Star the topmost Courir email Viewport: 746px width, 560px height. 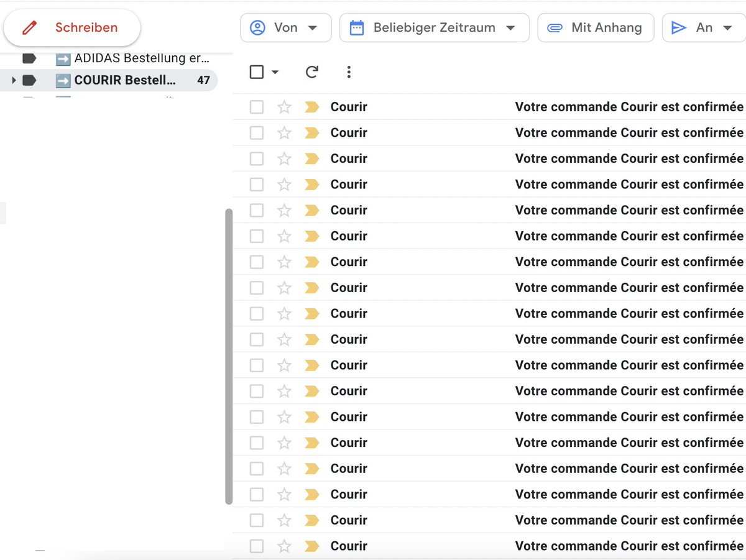click(284, 107)
